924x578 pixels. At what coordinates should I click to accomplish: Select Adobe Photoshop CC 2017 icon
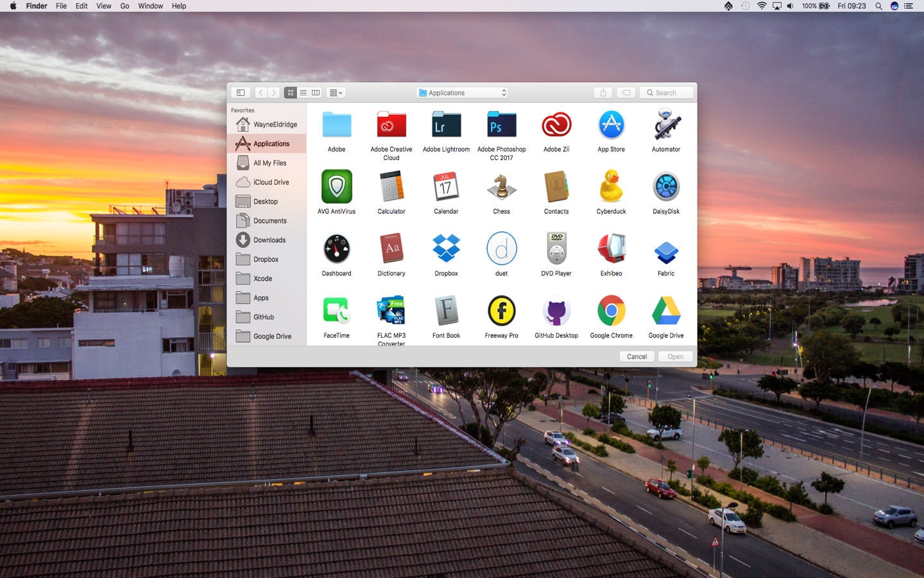click(501, 125)
